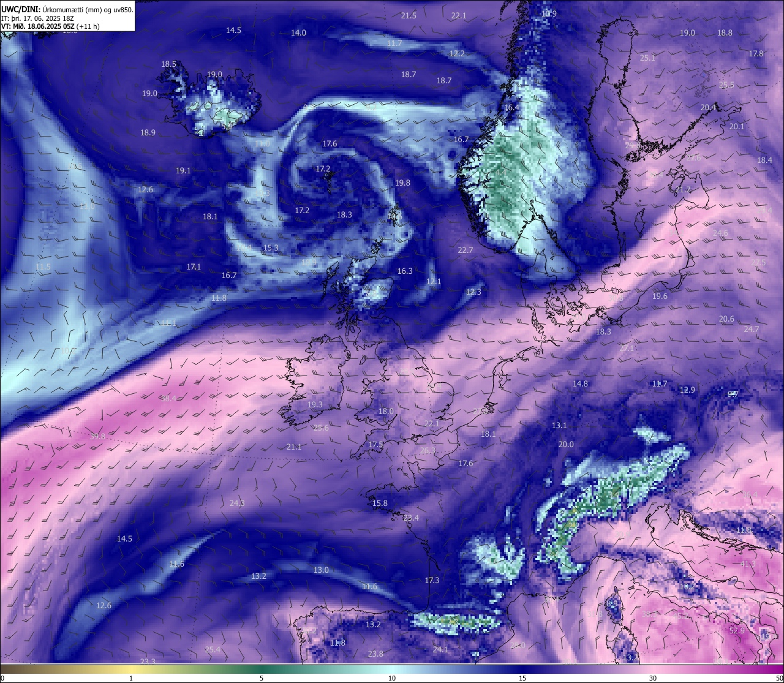Click the map value 13.1
784x683 pixels.
coord(559,426)
